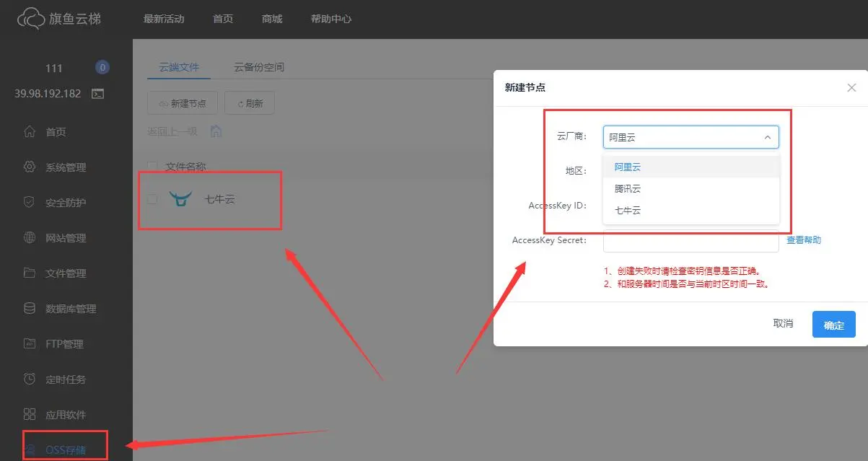
Task: Click the notification badge showing 0
Action: 102,68
